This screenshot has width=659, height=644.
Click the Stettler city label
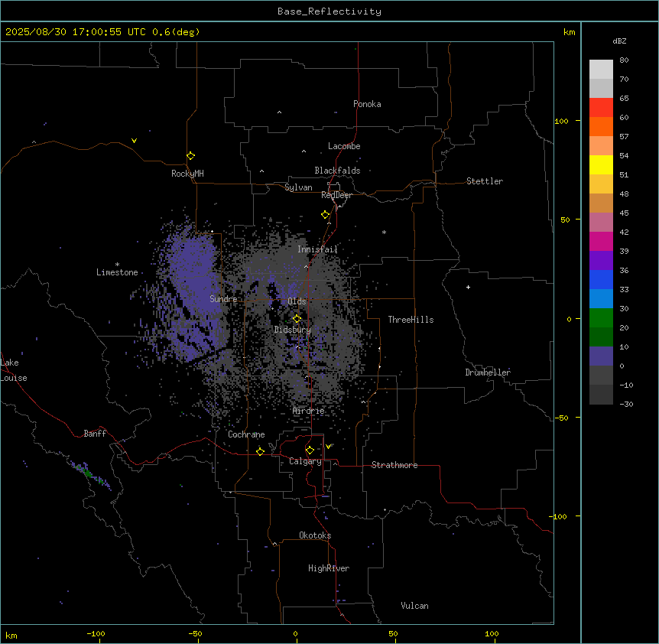pyautogui.click(x=485, y=181)
